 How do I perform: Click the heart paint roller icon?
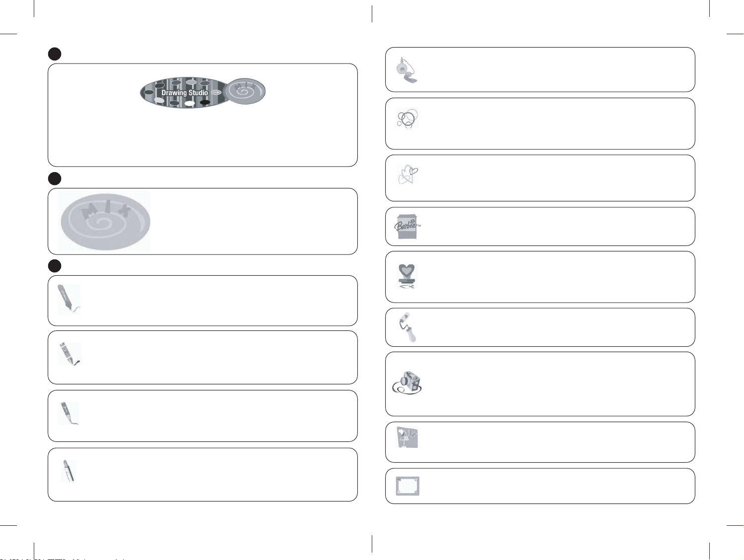tap(407, 327)
